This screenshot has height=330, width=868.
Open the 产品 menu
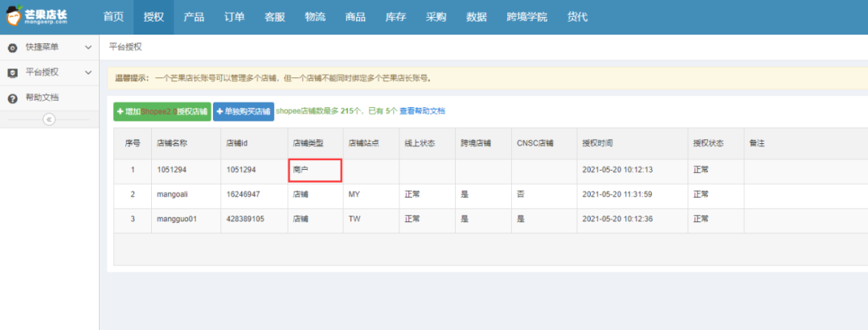194,17
